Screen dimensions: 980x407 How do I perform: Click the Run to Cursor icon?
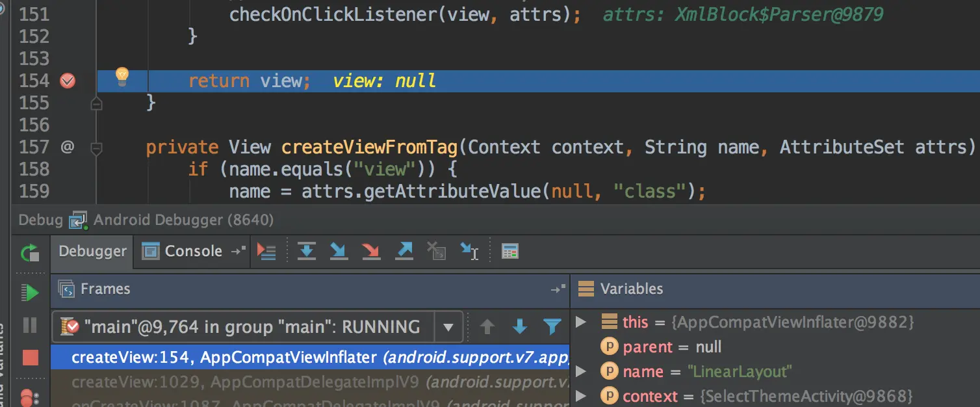pos(469,251)
